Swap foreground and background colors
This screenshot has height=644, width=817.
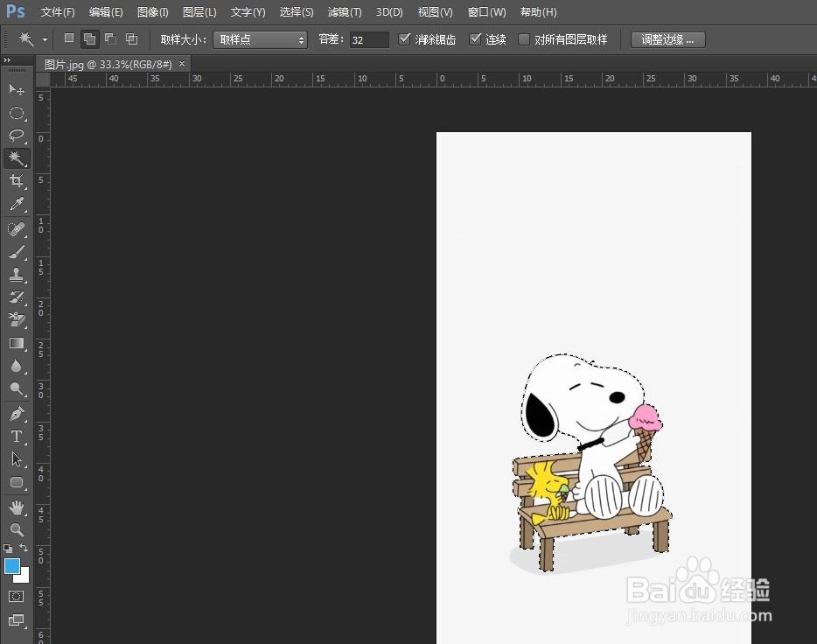pos(24,548)
